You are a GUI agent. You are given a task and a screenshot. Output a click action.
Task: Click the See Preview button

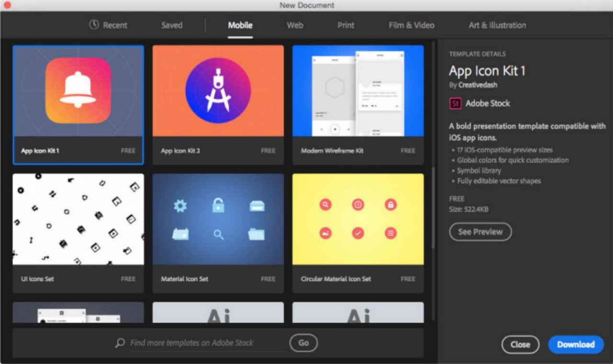pos(480,232)
